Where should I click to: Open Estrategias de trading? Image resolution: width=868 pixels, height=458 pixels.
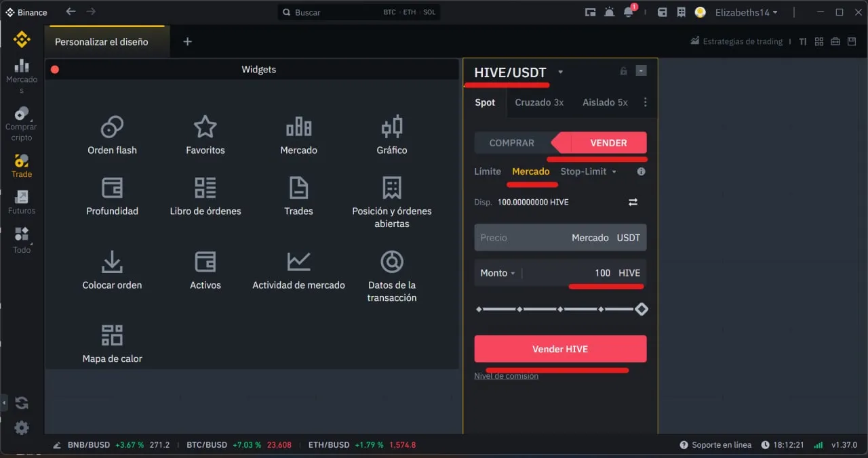736,41
